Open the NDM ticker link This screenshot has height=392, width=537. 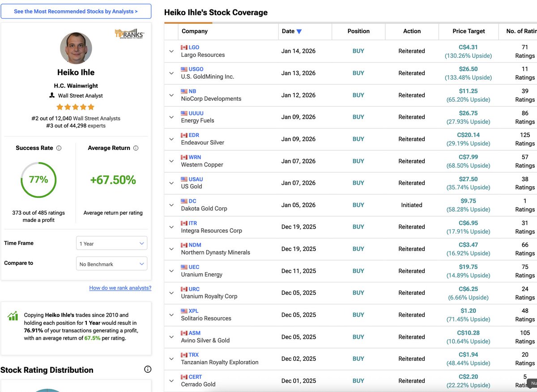click(x=195, y=245)
